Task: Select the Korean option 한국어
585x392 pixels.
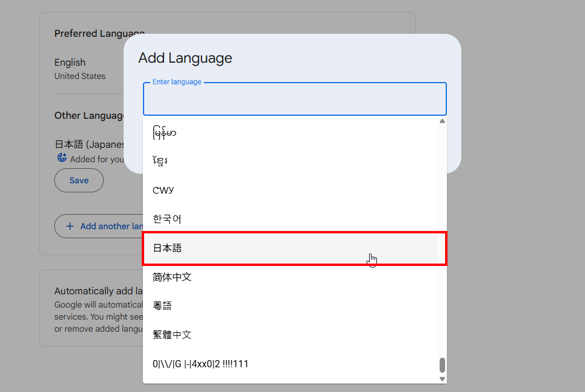Action: 290,219
